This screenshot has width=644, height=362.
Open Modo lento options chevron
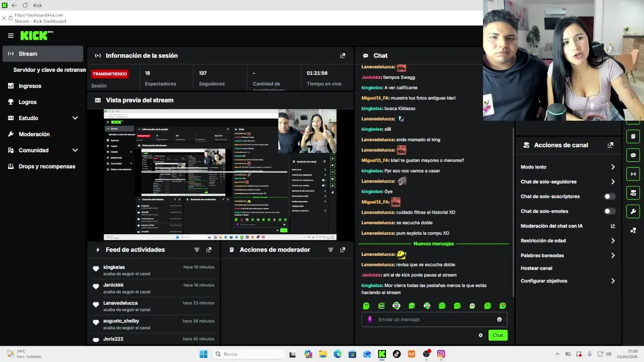click(x=613, y=167)
